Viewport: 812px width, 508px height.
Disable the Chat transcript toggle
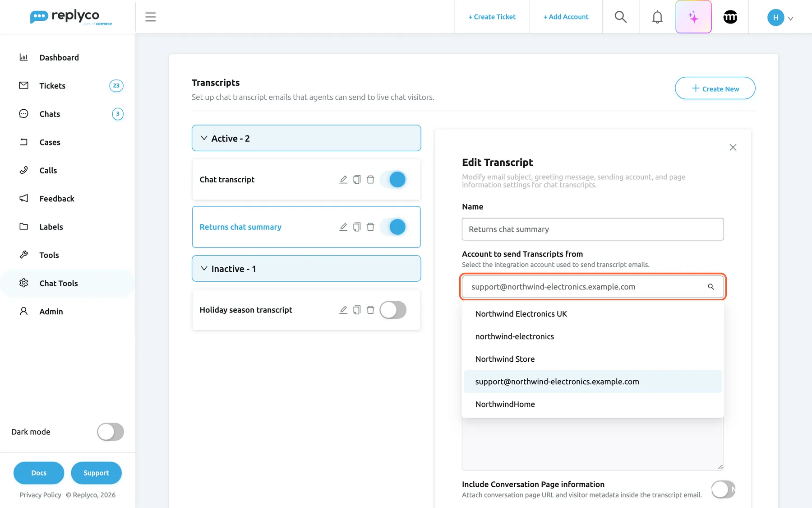(x=393, y=180)
